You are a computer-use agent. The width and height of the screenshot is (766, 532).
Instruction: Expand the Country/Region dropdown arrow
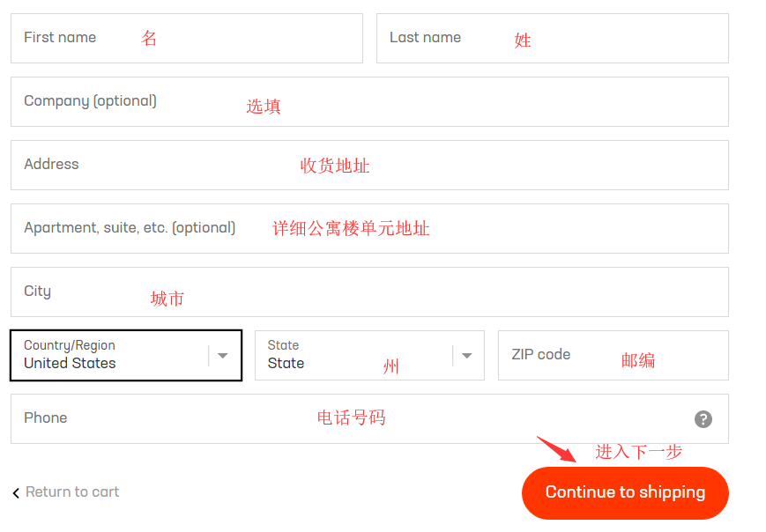[223, 356]
